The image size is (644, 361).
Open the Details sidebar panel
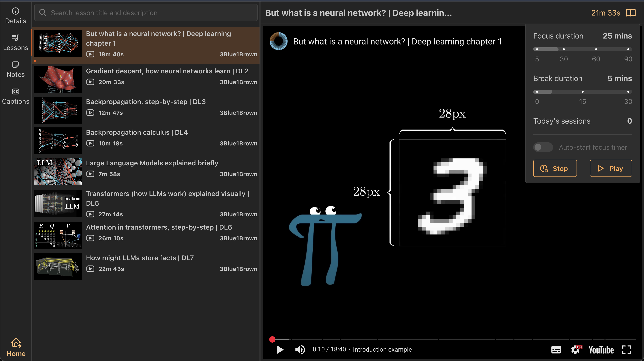point(16,16)
